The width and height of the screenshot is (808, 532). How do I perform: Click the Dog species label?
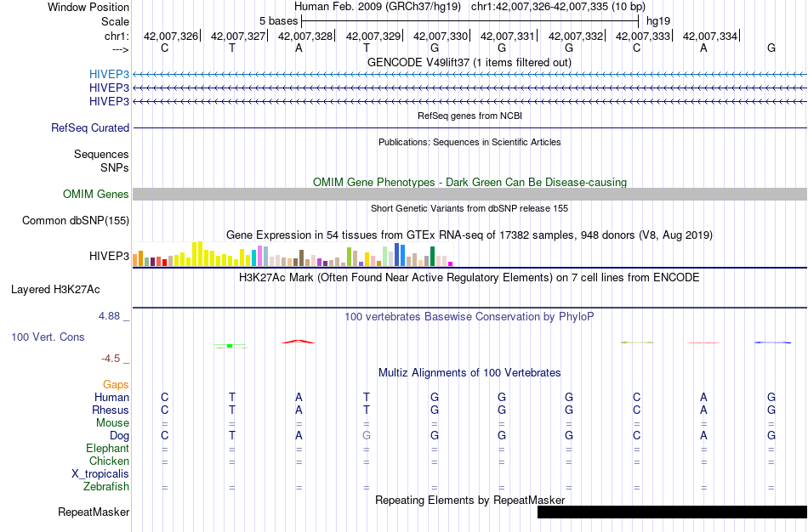point(119,436)
